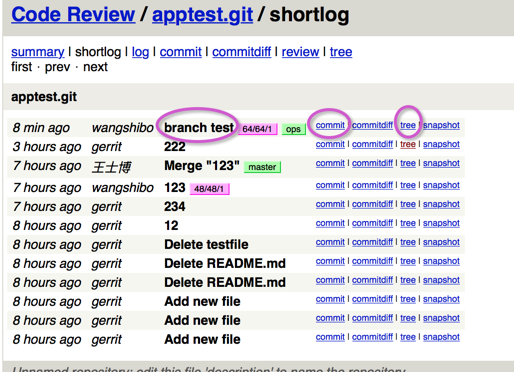Open the 'Delete testfile' commit title
Viewport: 514px width, 372px height.
point(206,245)
